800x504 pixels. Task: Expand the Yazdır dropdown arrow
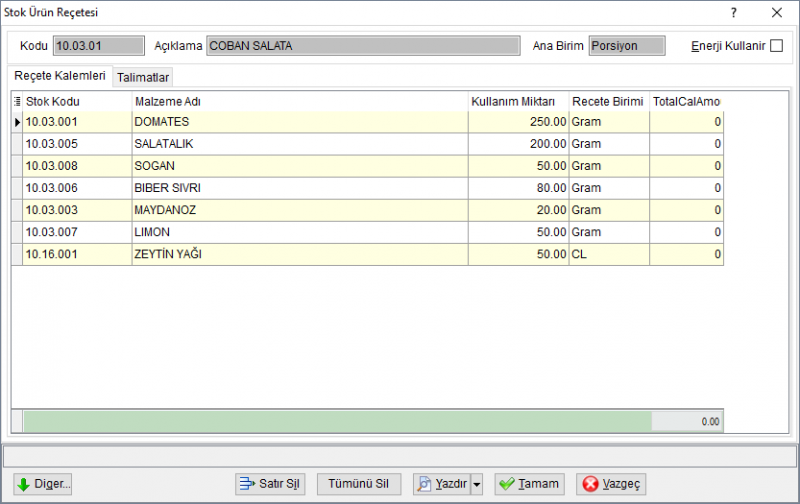tap(477, 484)
